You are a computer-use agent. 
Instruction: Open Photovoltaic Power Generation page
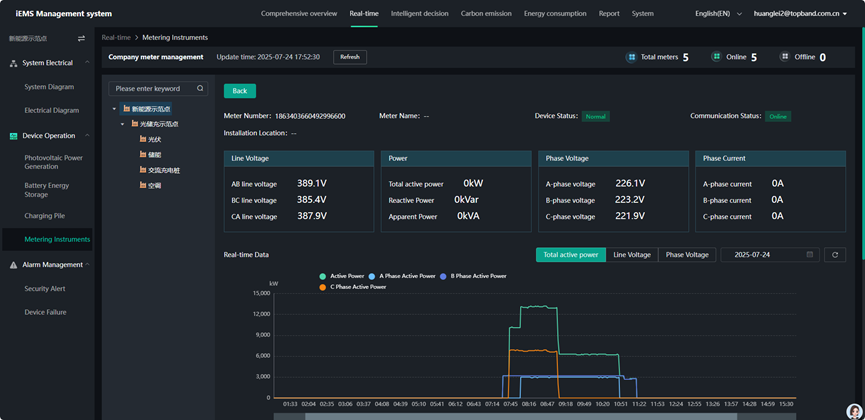[54, 162]
